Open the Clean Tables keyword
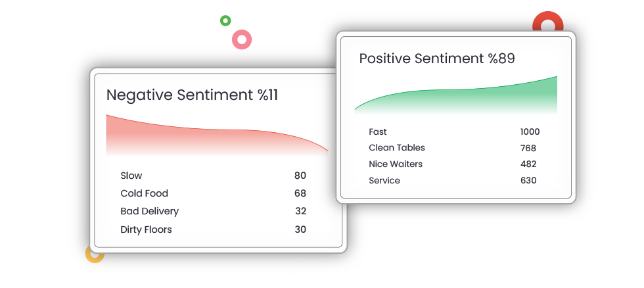Viewport: 644px width, 288px height. click(x=397, y=148)
